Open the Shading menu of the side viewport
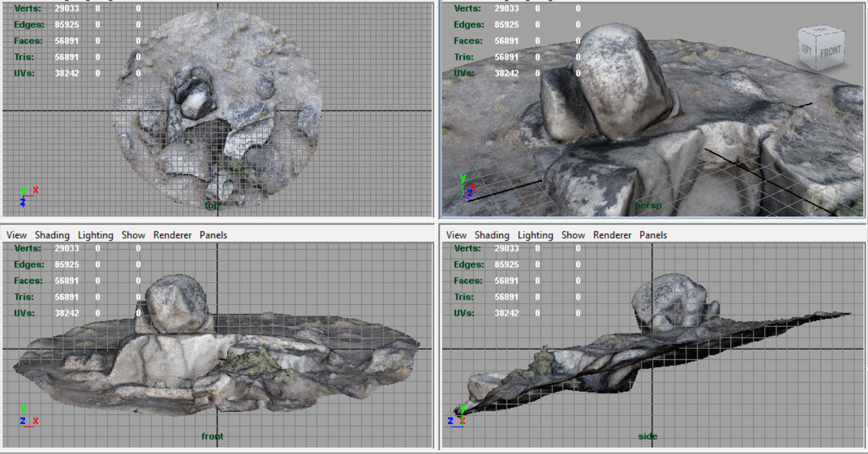 [x=492, y=235]
